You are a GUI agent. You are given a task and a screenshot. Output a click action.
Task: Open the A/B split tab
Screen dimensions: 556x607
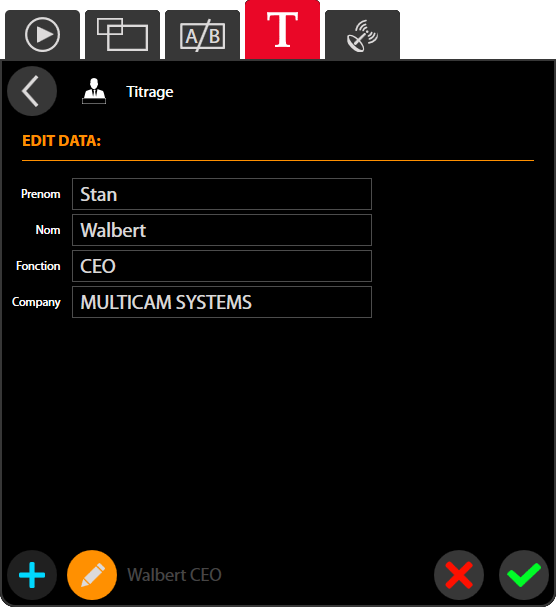click(x=202, y=35)
